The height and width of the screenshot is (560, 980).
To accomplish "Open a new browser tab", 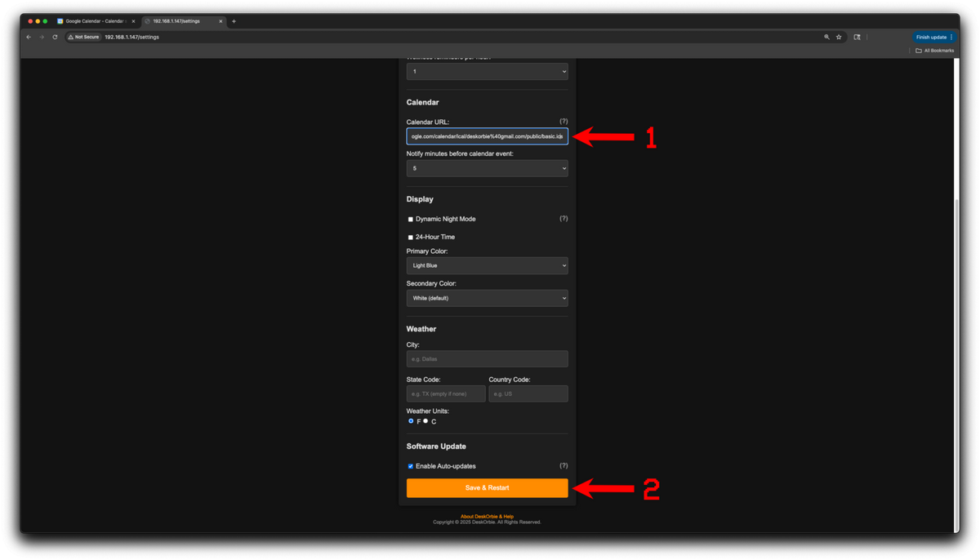I will (234, 21).
